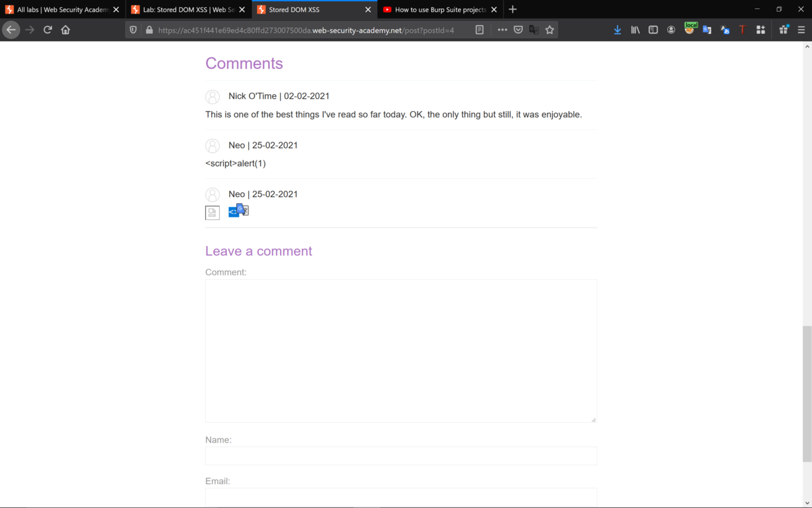Open the downloads panel
812x508 pixels.
[x=617, y=30]
